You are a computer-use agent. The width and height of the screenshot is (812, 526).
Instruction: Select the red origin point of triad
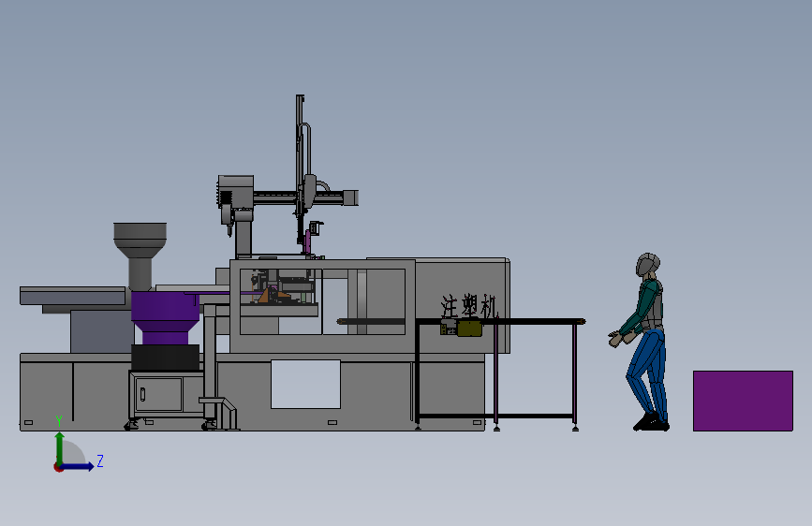(x=58, y=467)
